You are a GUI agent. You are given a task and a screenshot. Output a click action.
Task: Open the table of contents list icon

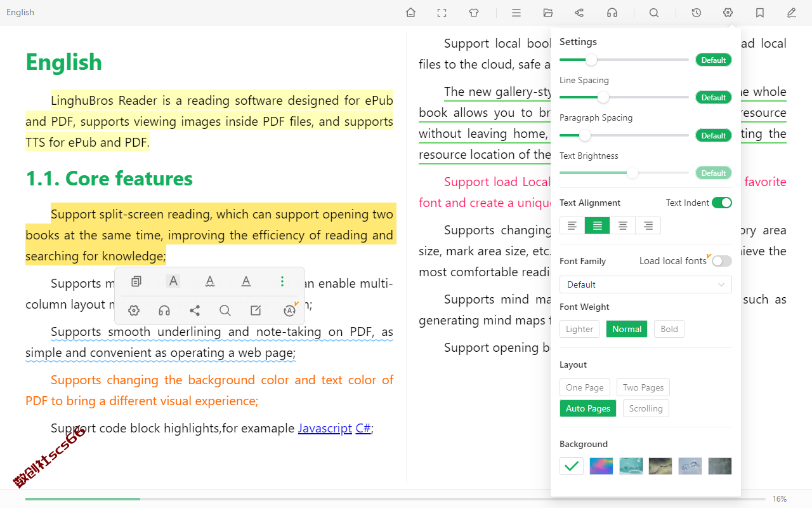pyautogui.click(x=516, y=13)
